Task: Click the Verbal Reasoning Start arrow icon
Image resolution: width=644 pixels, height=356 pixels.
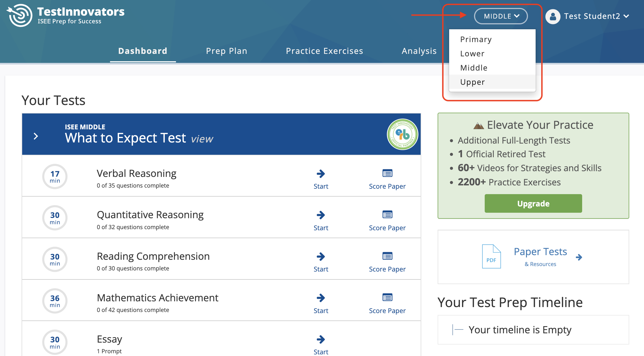Action: (x=321, y=174)
